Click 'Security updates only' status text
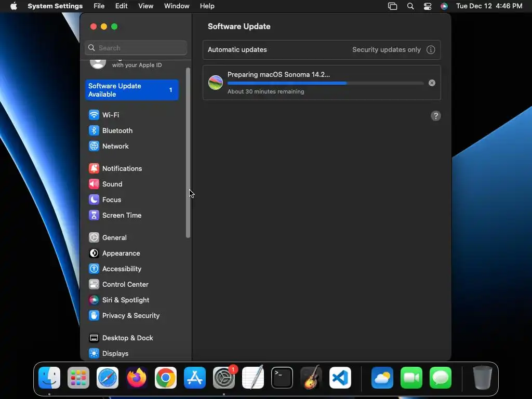This screenshot has width=532, height=399. tap(387, 50)
